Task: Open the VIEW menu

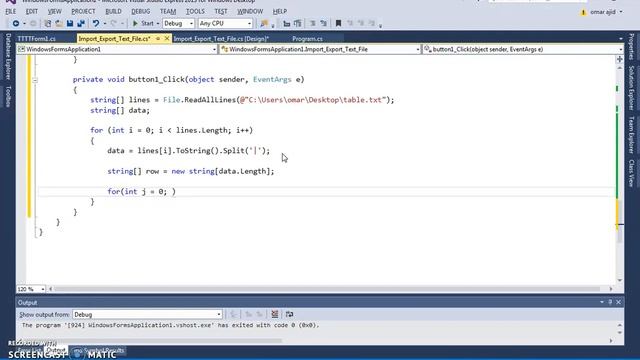Action: pos(54,11)
